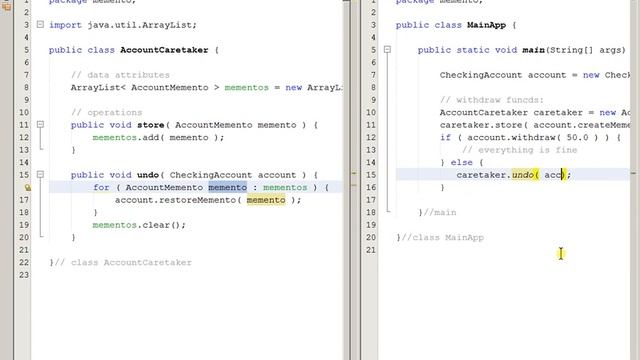The height and width of the screenshot is (360, 640).
Task: Click the MainApp class name in its declaration
Action: (487, 25)
